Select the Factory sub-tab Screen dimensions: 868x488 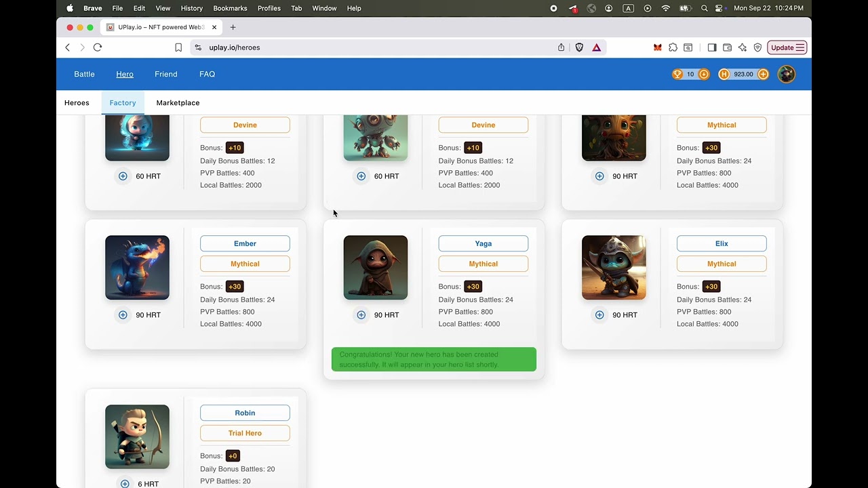point(123,103)
